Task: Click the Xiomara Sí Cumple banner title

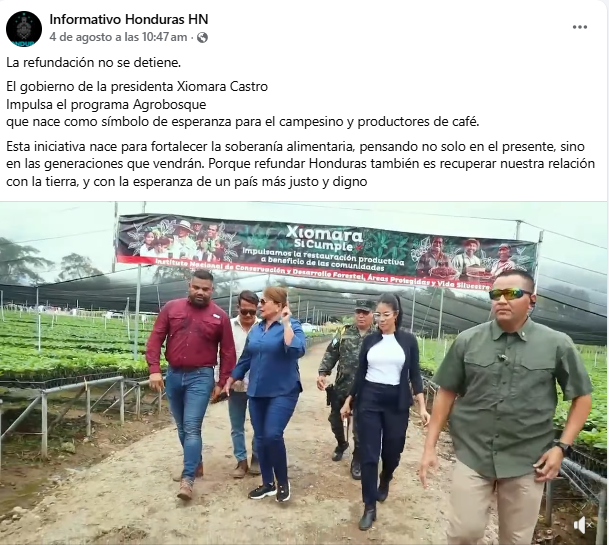Action: coord(324,238)
